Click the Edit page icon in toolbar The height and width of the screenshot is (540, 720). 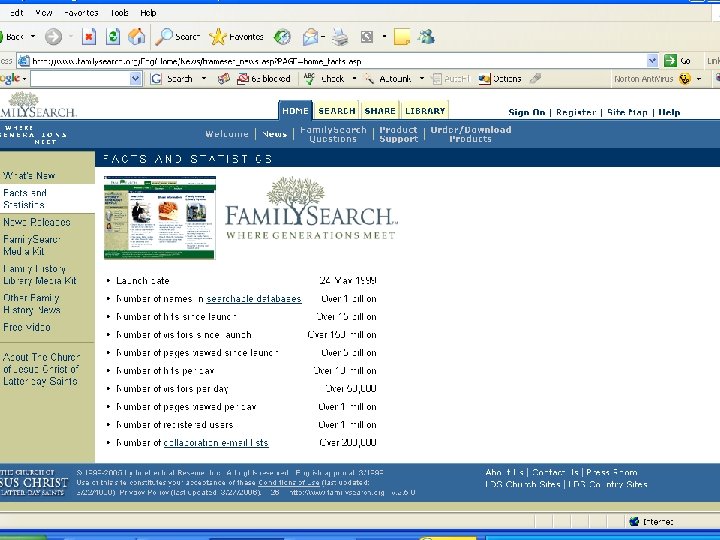click(367, 37)
